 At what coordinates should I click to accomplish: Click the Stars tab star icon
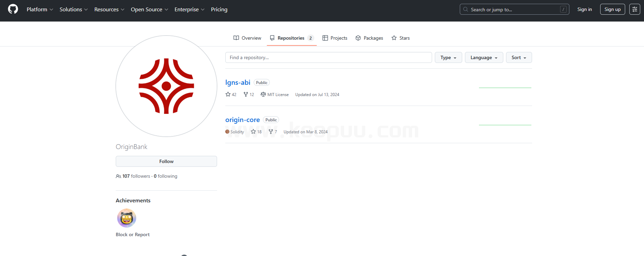[394, 38]
